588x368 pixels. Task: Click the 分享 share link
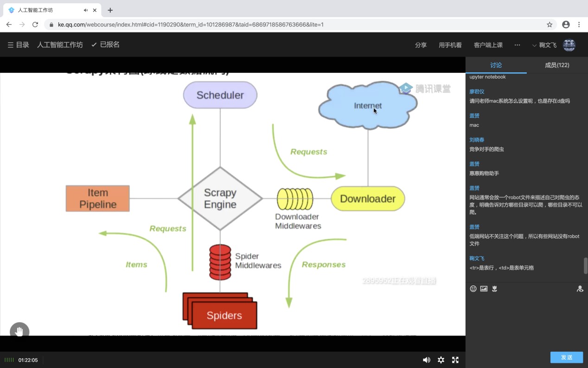(x=421, y=45)
